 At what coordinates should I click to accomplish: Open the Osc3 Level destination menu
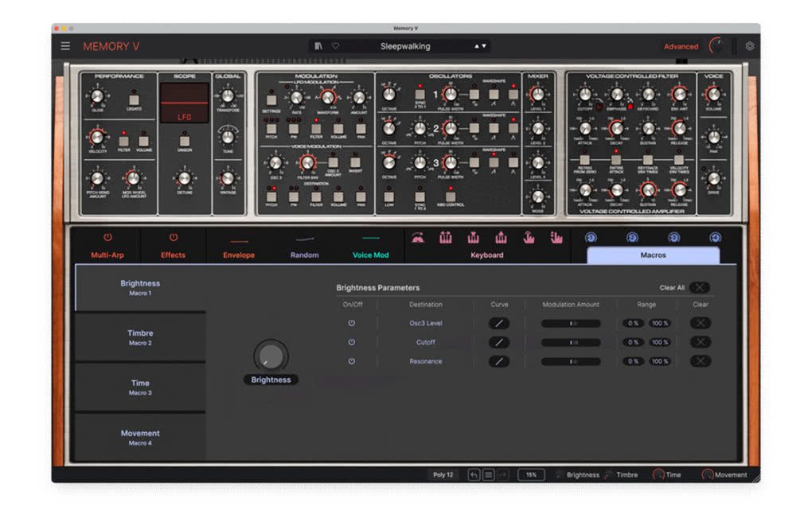point(426,323)
